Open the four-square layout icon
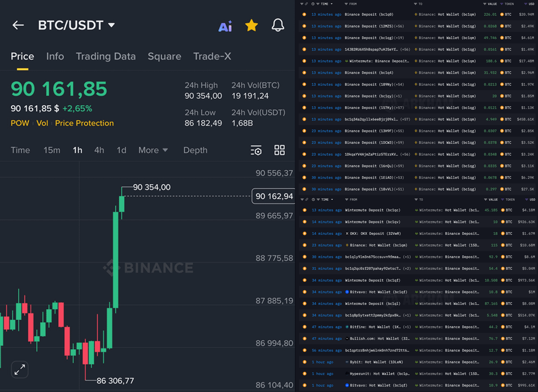Image resolution: width=538 pixels, height=392 pixels. (280, 150)
